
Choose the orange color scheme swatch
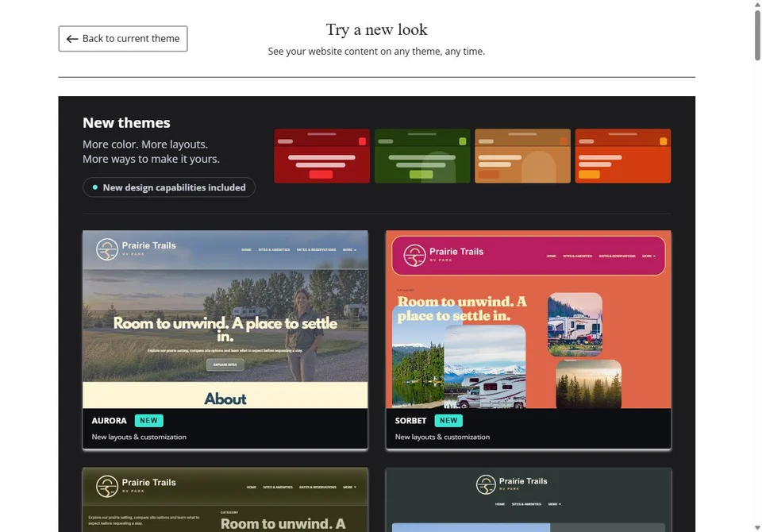click(623, 156)
